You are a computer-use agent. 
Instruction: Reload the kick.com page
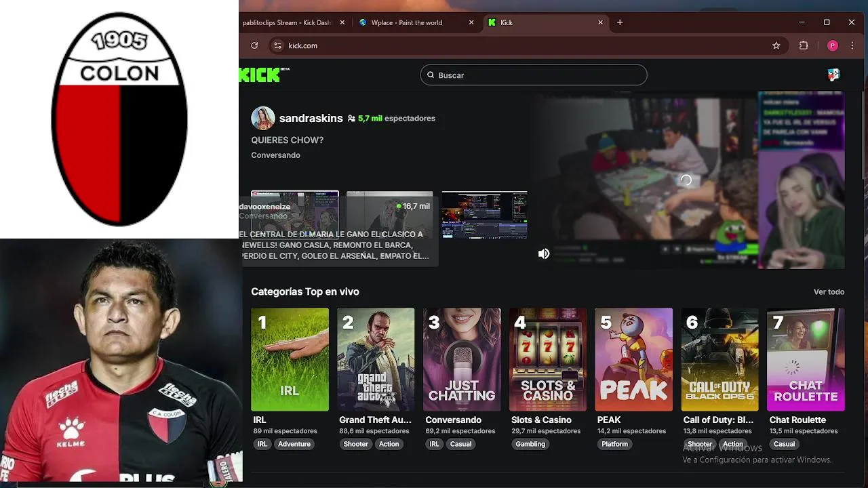tap(254, 45)
